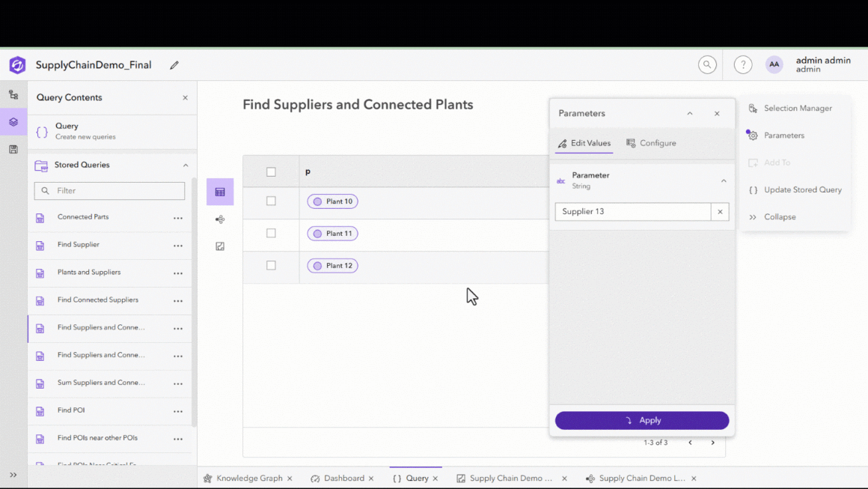The image size is (868, 489).
Task: Open options for Find Supplier query
Action: point(177,246)
